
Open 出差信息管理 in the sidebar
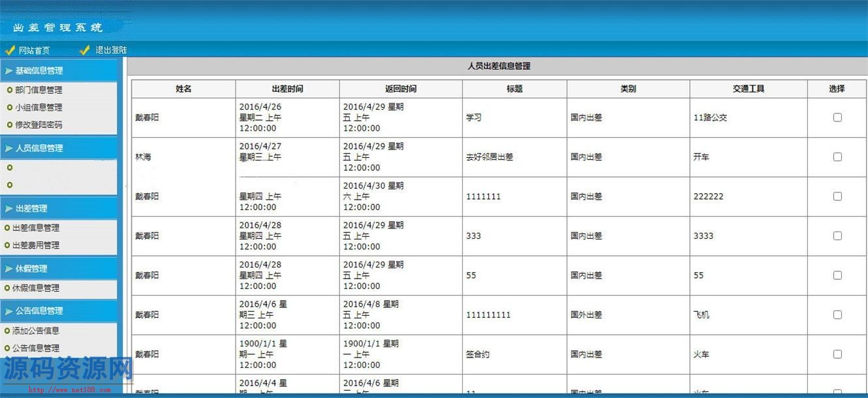tap(36, 228)
